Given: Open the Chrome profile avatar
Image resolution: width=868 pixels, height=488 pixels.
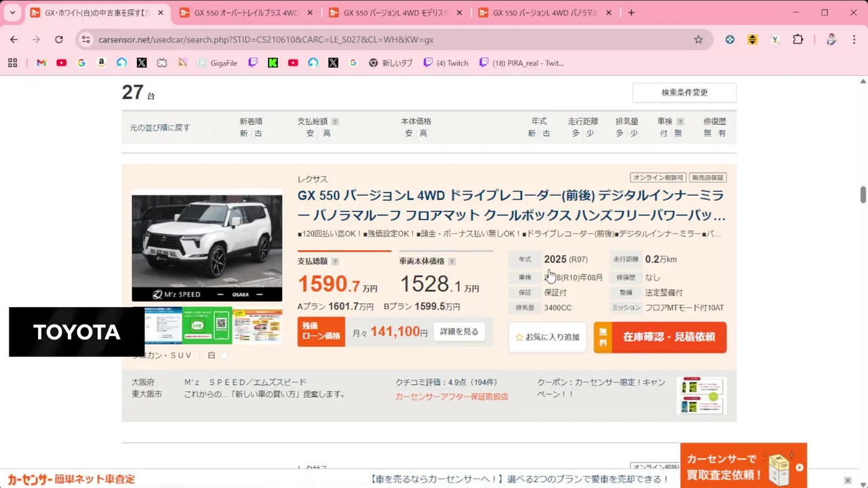Looking at the screenshot, I should tap(831, 39).
